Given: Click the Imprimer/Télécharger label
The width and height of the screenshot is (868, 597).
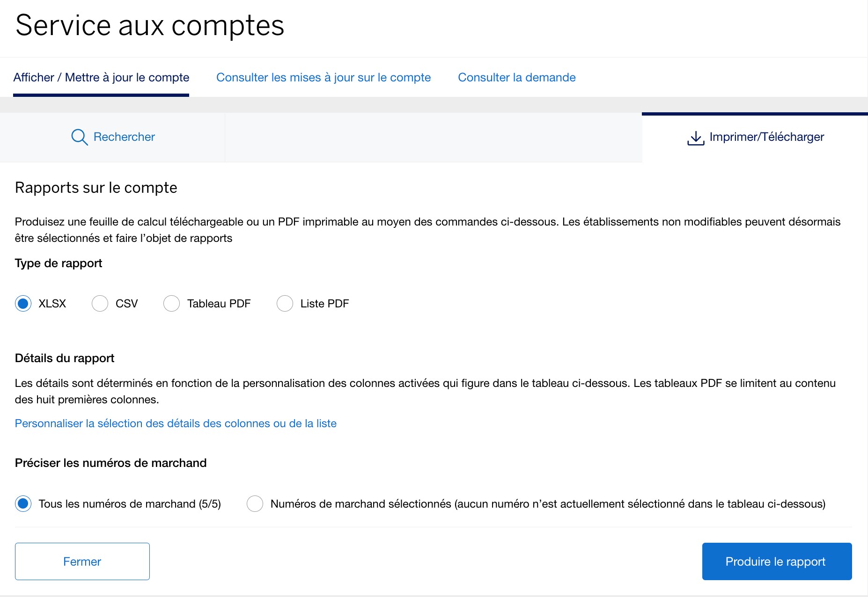Looking at the screenshot, I should click(766, 137).
